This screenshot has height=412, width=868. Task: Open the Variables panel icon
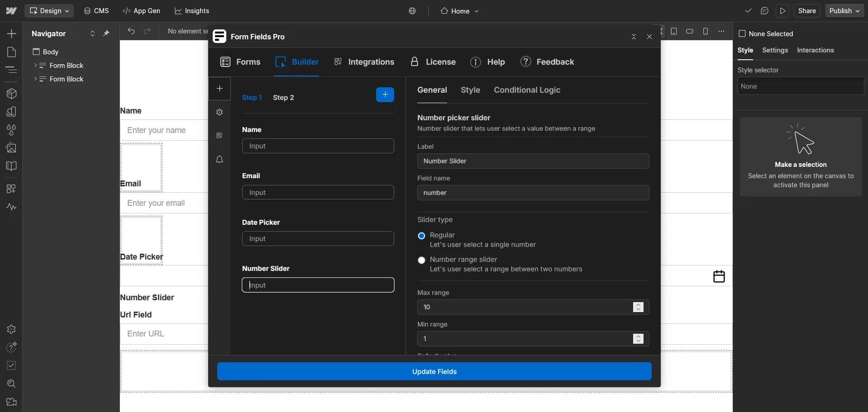[x=11, y=112]
